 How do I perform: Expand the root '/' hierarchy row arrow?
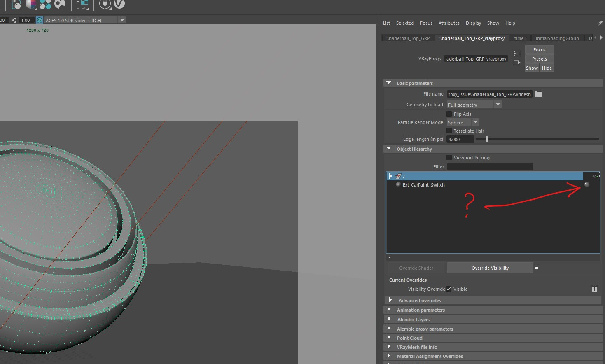pyautogui.click(x=390, y=176)
